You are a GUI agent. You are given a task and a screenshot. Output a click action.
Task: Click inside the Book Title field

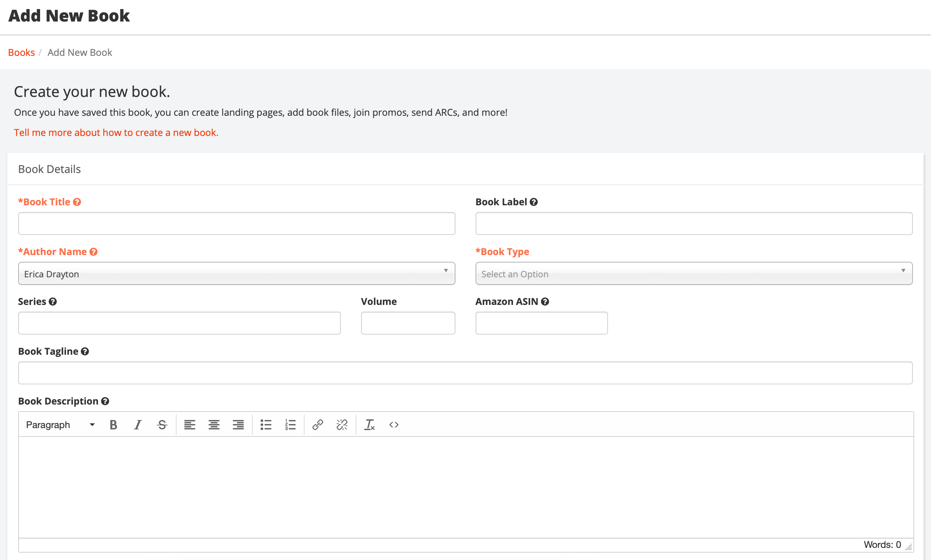click(236, 223)
